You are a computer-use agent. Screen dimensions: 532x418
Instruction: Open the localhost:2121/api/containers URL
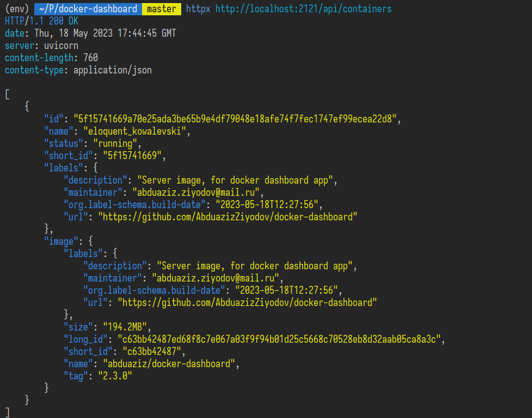coord(303,9)
